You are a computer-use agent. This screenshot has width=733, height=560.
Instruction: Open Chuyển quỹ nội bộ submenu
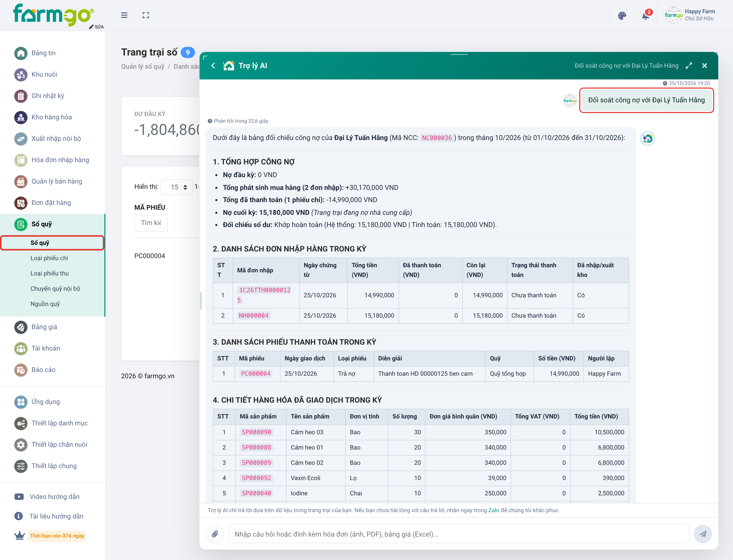55,289
